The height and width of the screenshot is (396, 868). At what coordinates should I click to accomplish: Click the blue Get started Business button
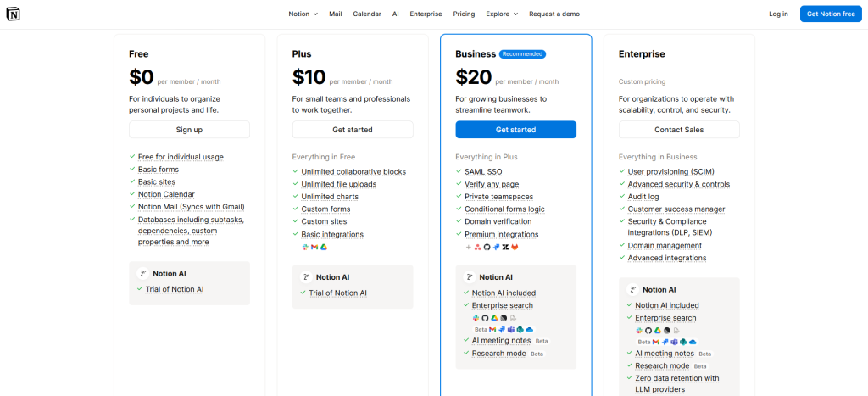click(516, 130)
